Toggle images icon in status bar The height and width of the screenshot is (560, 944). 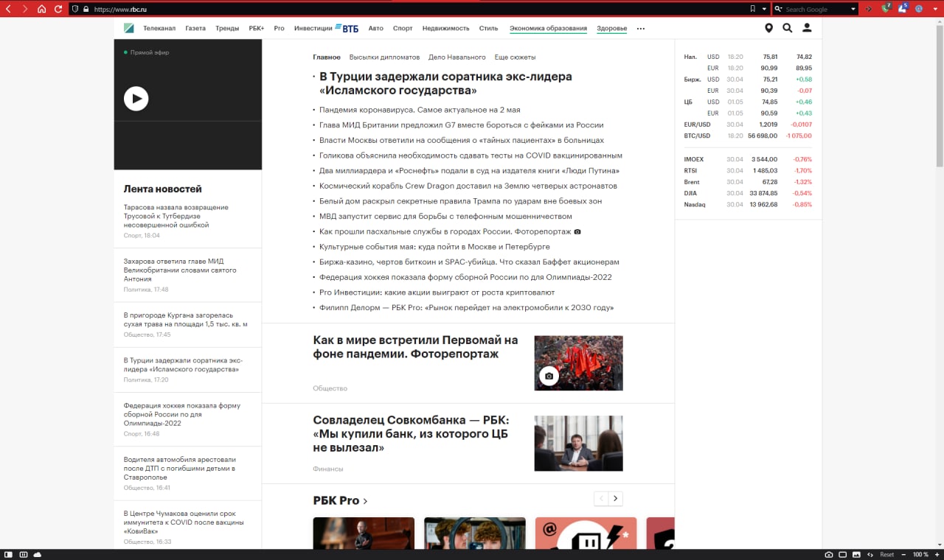[x=856, y=554]
